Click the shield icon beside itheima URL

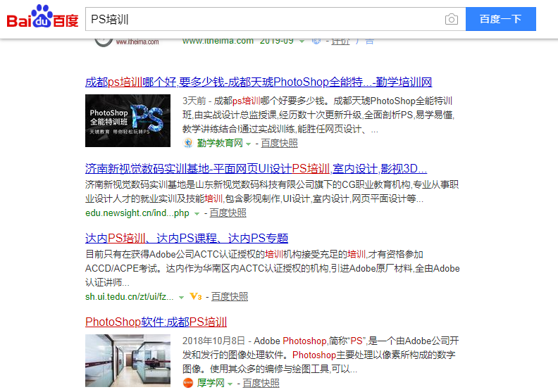316,41
